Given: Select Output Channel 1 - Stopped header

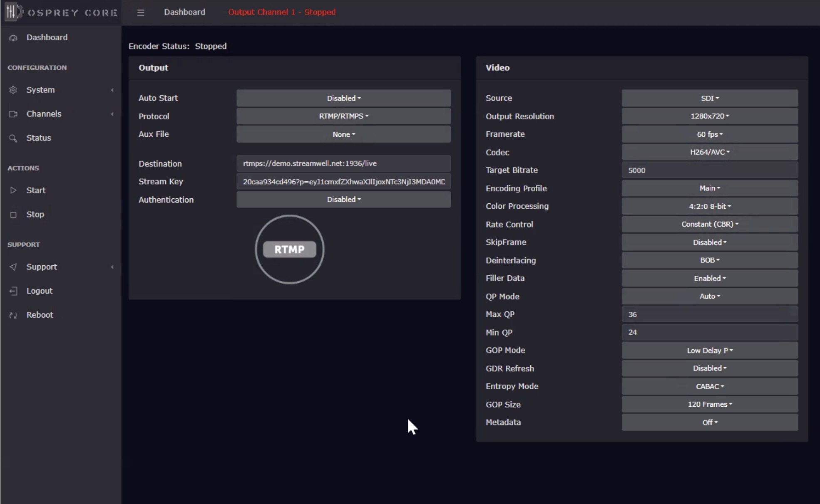Looking at the screenshot, I should 282,12.
